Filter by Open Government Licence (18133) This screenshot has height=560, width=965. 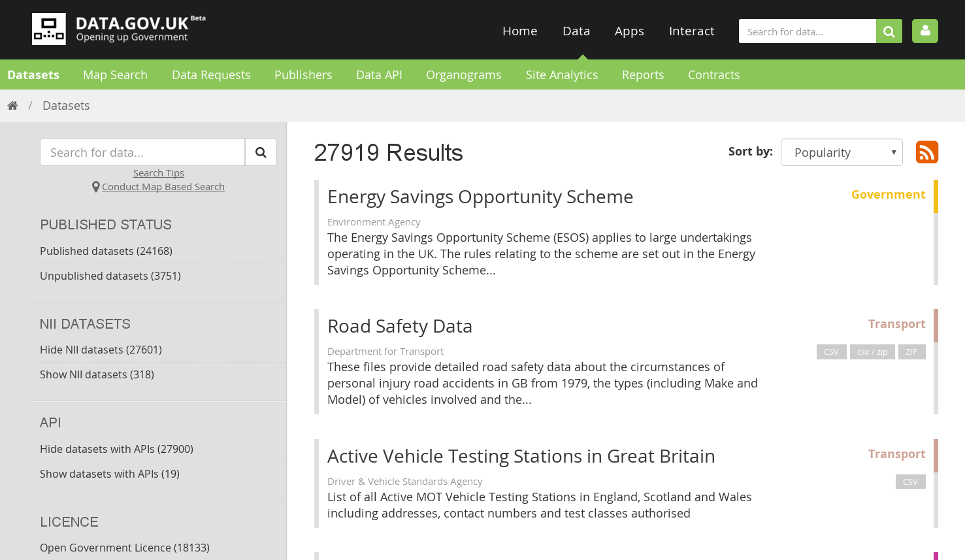pyautogui.click(x=125, y=548)
